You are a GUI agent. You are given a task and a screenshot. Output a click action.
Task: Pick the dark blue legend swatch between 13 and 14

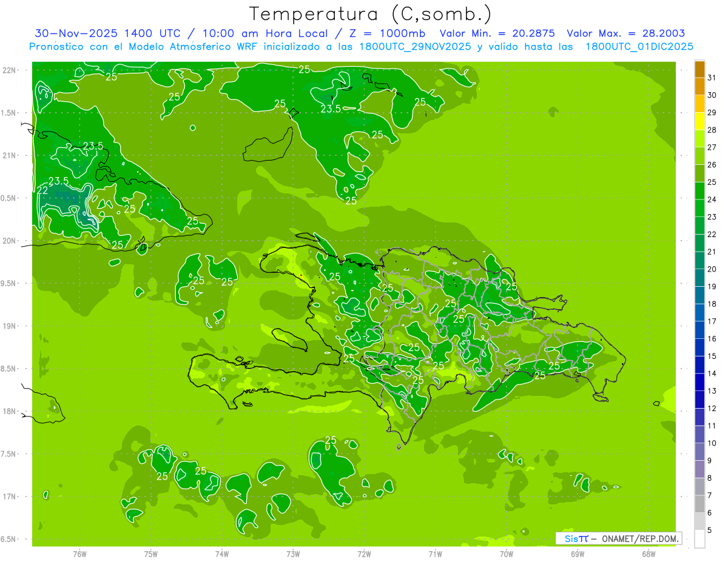[699, 383]
